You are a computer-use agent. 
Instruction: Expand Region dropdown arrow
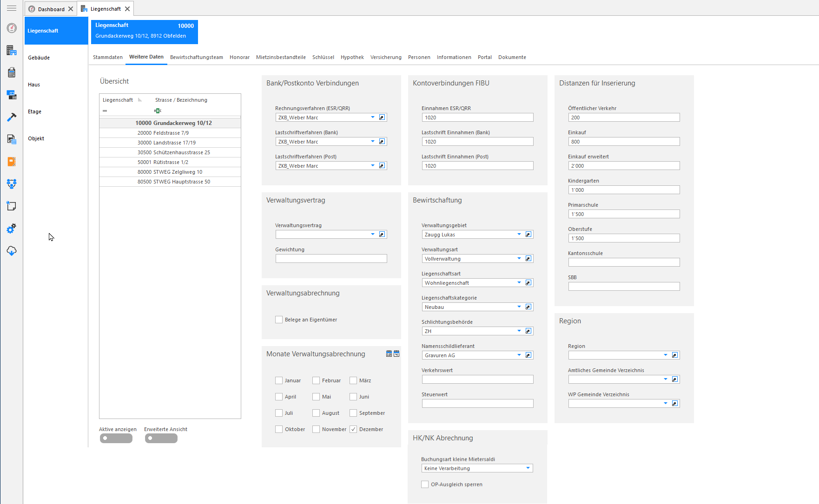[666, 355]
